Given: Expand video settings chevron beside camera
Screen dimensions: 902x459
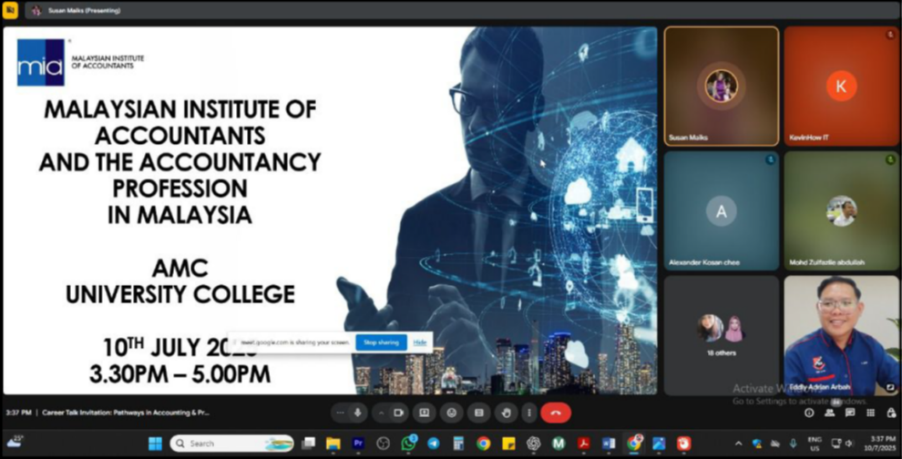Looking at the screenshot, I should [x=380, y=412].
